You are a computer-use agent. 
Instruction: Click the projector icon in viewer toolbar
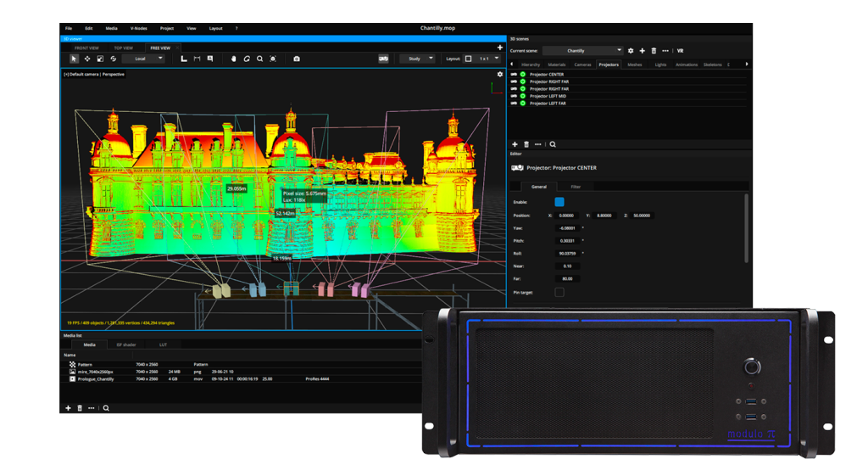tap(383, 59)
